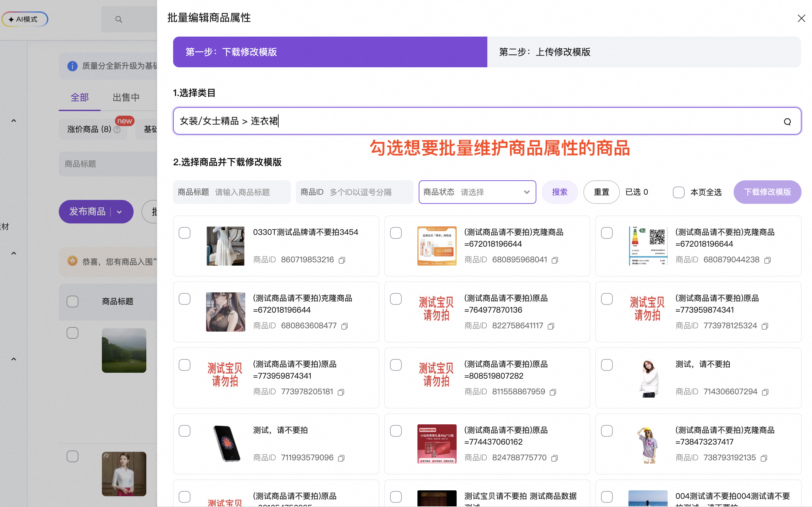Click the help icon next to 涨价商品
Screen dimensions: 812x507
(117, 130)
